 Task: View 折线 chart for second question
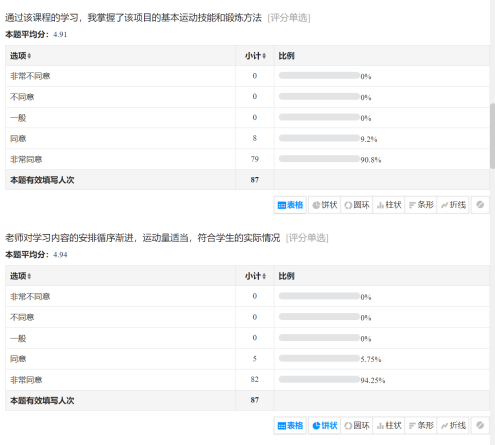pyautogui.click(x=453, y=426)
